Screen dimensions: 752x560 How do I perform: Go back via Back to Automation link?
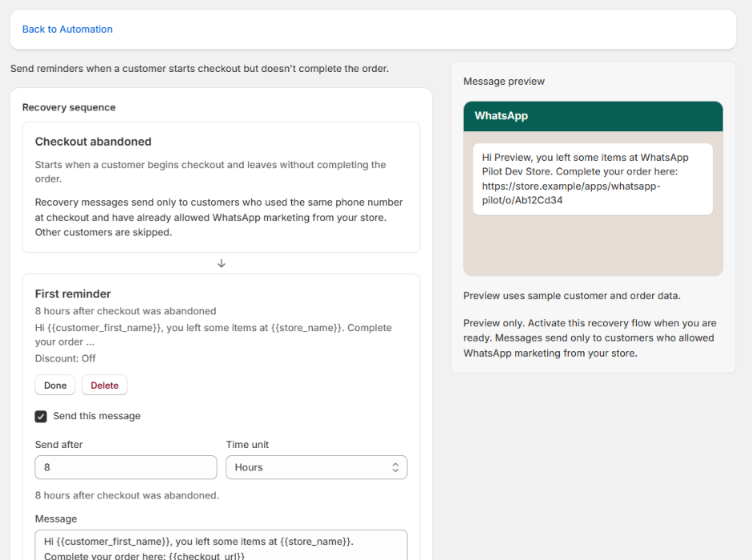click(67, 30)
